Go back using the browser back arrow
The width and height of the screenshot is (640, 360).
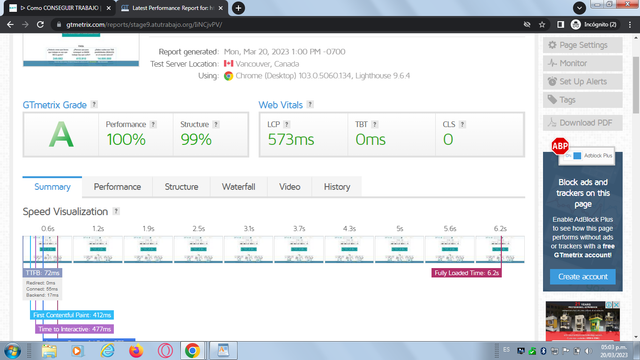(x=10, y=24)
